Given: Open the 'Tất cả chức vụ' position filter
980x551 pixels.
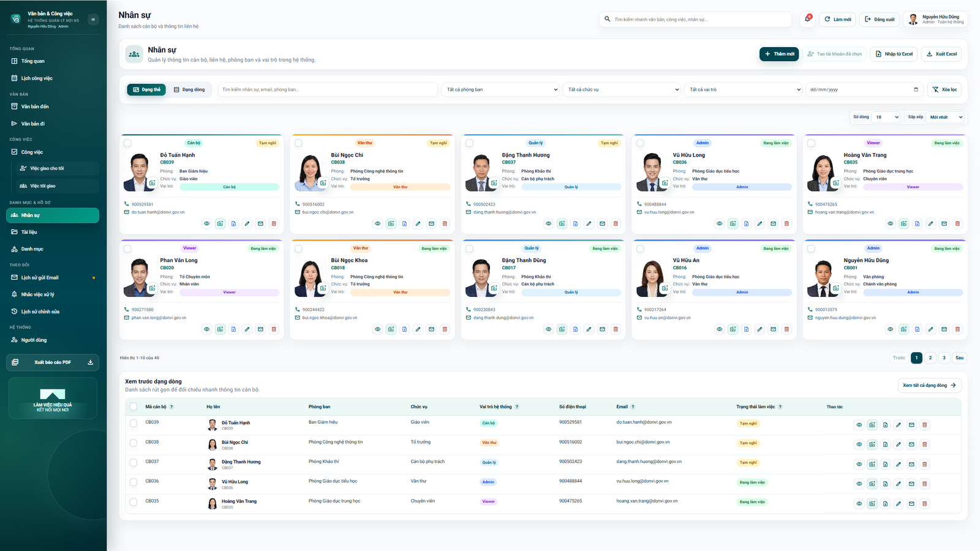Looking at the screenshot, I should point(622,89).
